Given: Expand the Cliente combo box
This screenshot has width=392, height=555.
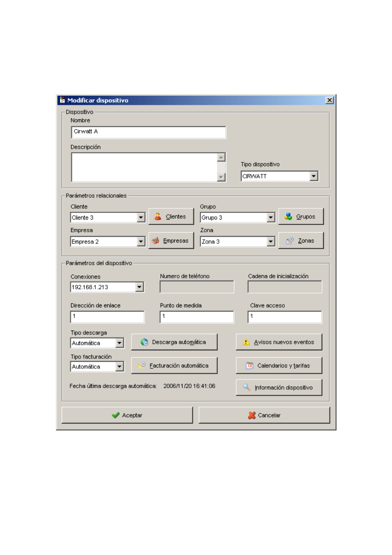Looking at the screenshot, I should (141, 217).
